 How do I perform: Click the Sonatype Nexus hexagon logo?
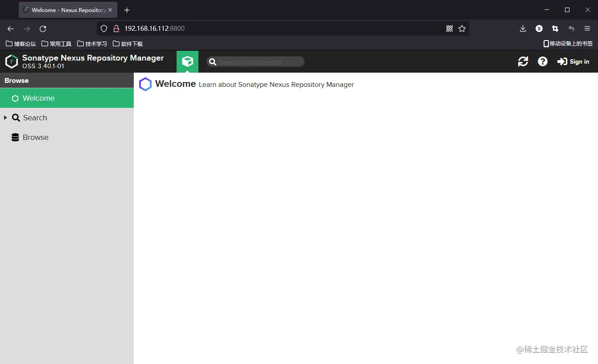click(11, 61)
